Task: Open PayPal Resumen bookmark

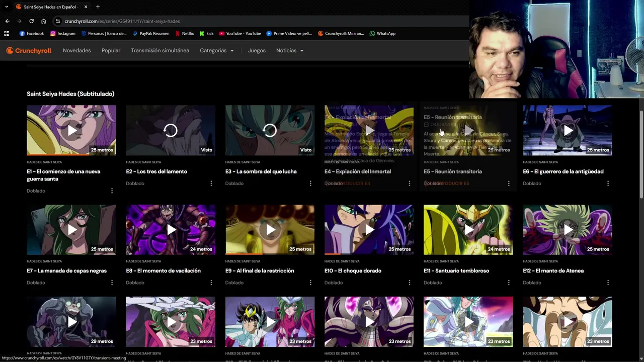Action: [x=151, y=34]
